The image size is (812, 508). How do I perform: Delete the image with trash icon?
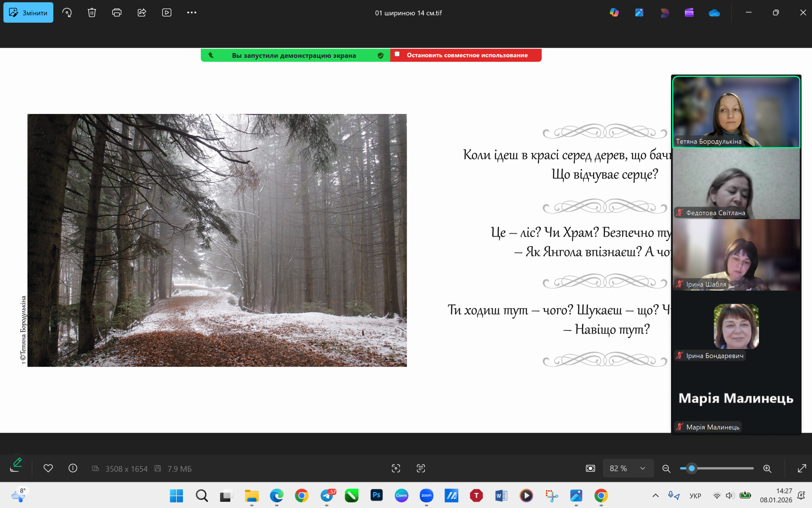[x=92, y=13]
